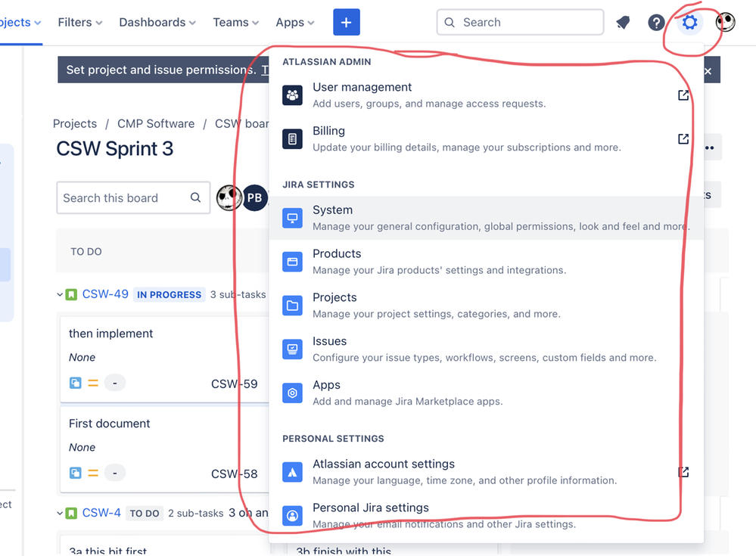Click the TO DO status badge on CSW-4
Viewport: 756px width, 556px height.
(x=144, y=513)
